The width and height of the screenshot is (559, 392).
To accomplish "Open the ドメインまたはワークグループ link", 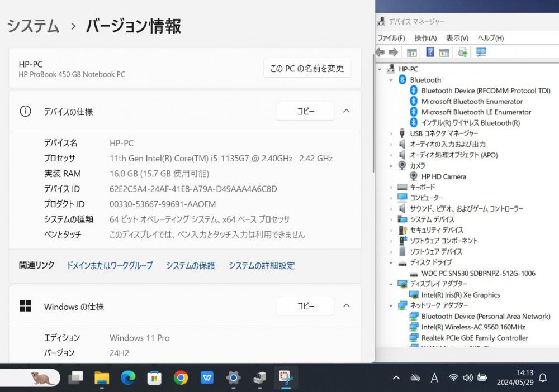I will pos(110,265).
